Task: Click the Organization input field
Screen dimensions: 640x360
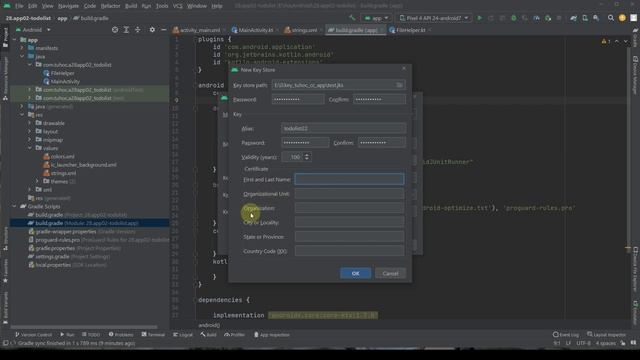Action: point(349,208)
